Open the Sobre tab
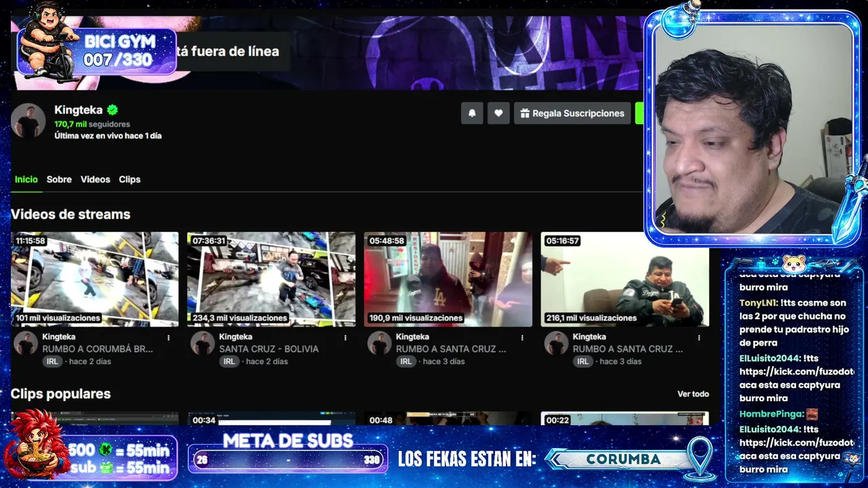 59,180
